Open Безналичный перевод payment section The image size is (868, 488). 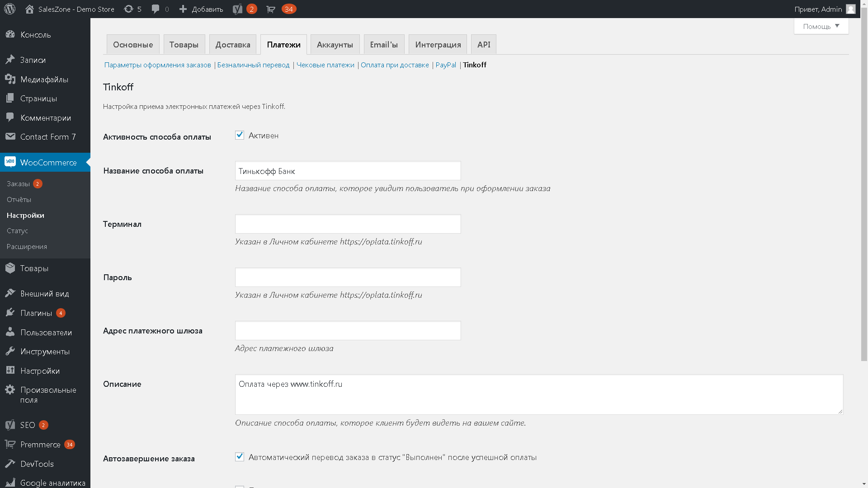(253, 65)
